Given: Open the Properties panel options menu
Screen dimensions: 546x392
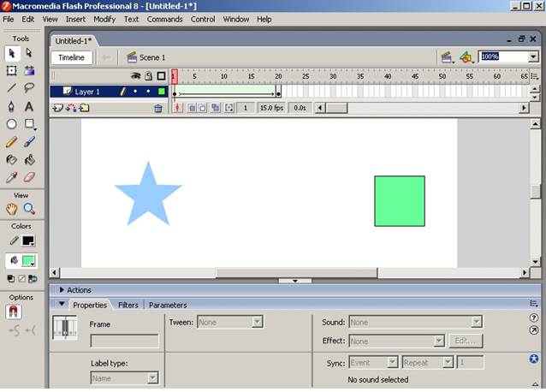Looking at the screenshot, I should click(x=534, y=304).
